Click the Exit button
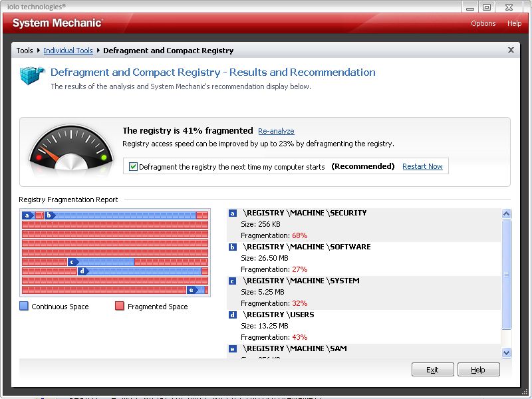The height and width of the screenshot is (399, 532). tap(433, 370)
